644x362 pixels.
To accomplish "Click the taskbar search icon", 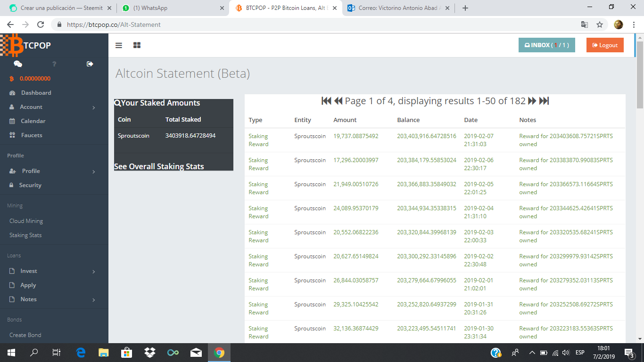I will click(x=34, y=353).
